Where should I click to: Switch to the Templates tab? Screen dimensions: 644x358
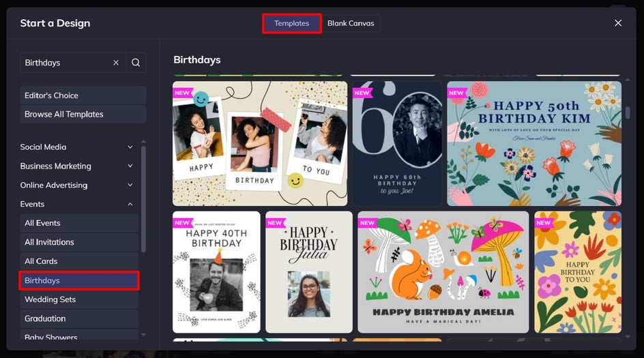291,23
